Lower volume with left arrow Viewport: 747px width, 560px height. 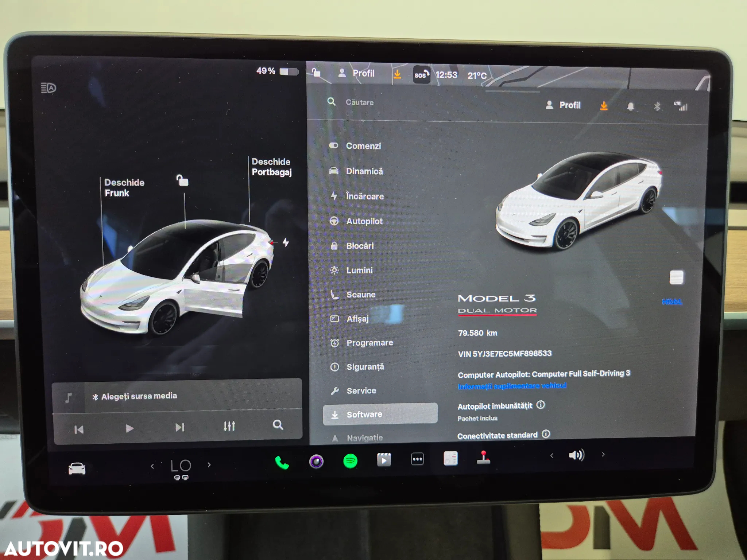(551, 455)
